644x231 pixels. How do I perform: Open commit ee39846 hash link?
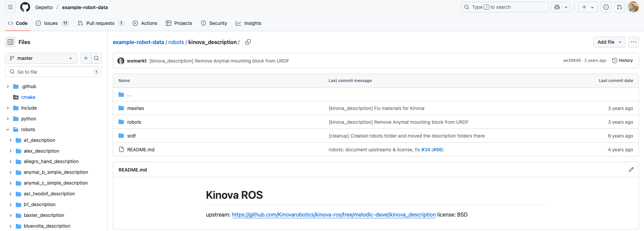click(572, 61)
